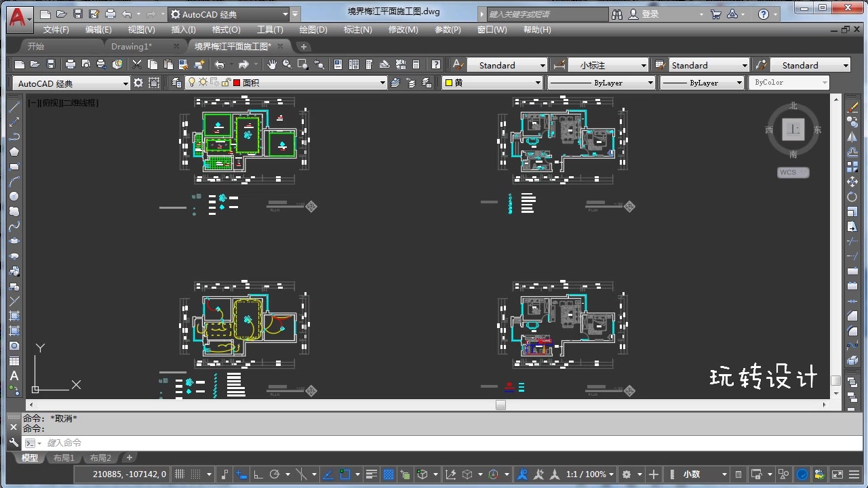Toggle Lineweight display in status bar

pos(372,474)
